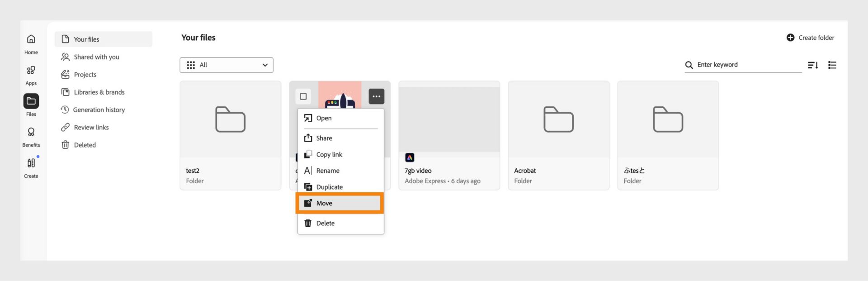Image resolution: width=868 pixels, height=281 pixels.
Task: Expand the All filter dropdown
Action: 226,65
